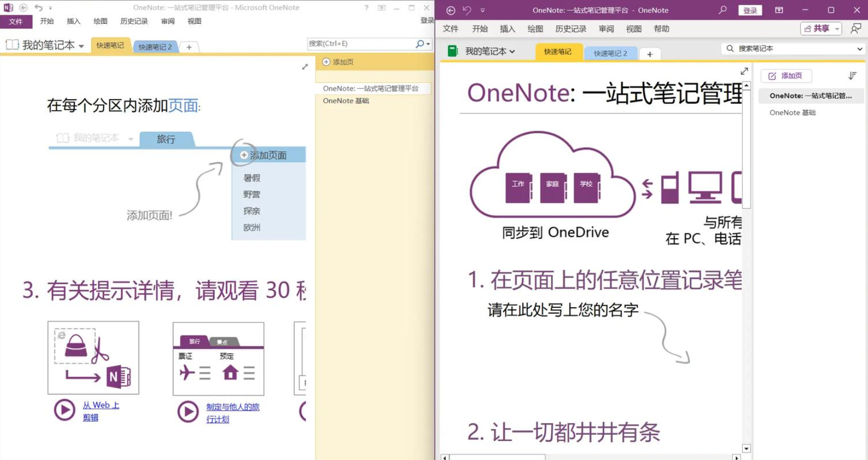868x460 pixels.
Task: Click the sort pages icon in right window
Action: (x=852, y=76)
